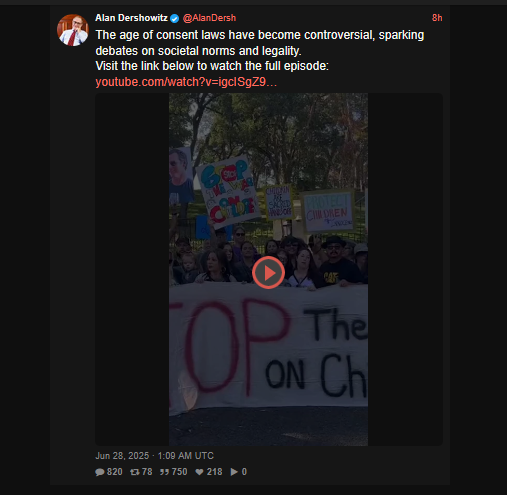507x495 pixels.
Task: Click the STOP banner in video thumbnail
Action: (268, 347)
